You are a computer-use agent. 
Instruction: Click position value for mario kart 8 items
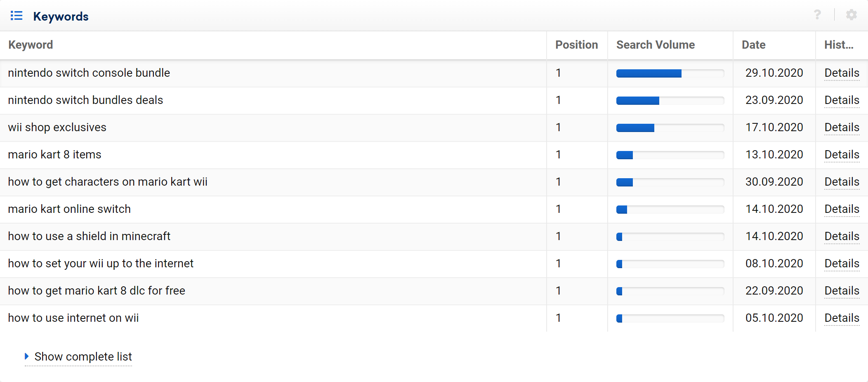pos(558,155)
